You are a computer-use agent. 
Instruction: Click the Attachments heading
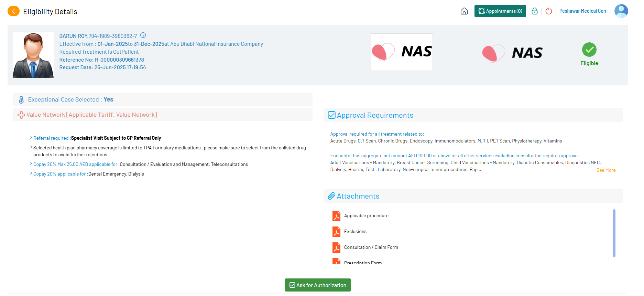[x=358, y=196]
